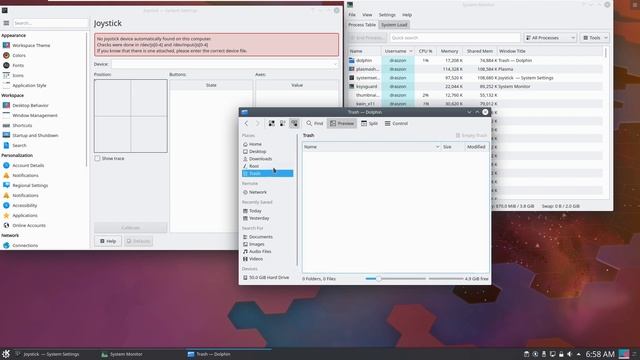Open System Settings hamburger menu
This screenshot has height=360, width=640.
tap(6, 23)
